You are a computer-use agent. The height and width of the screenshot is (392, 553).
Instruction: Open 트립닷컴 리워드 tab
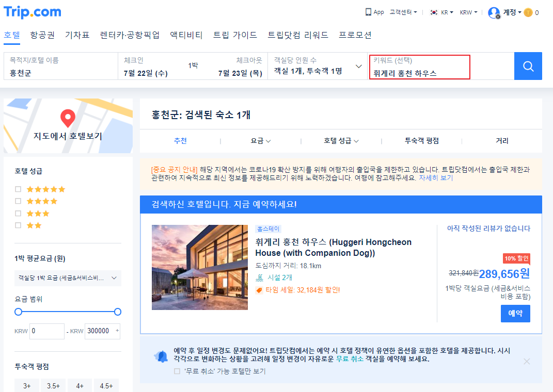tap(297, 35)
